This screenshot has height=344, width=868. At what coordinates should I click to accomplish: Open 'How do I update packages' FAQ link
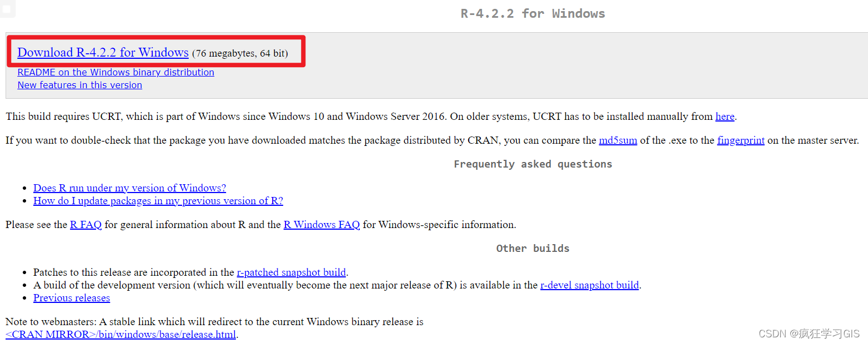click(x=158, y=201)
